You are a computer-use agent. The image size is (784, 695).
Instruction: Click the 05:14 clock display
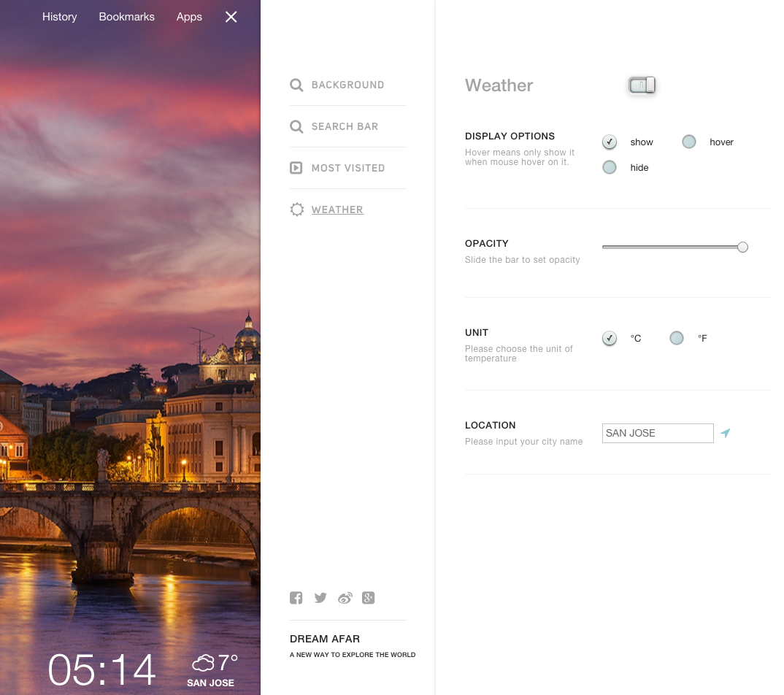pyautogui.click(x=102, y=670)
